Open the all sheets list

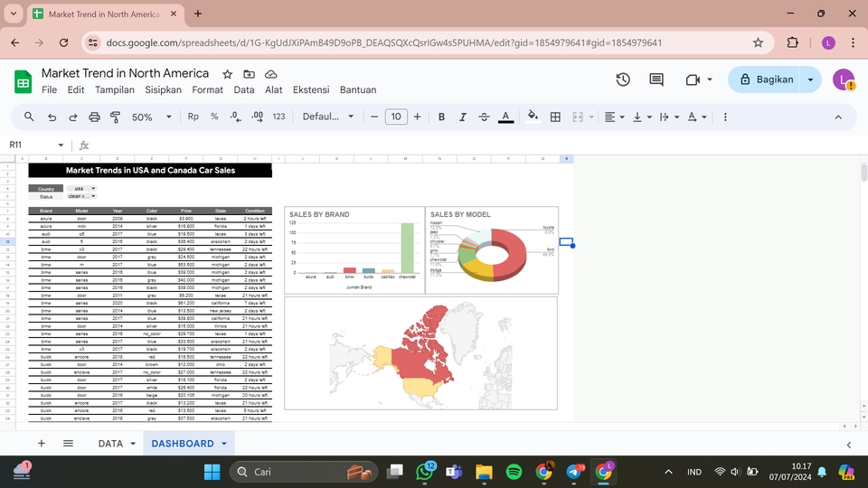[x=68, y=443]
